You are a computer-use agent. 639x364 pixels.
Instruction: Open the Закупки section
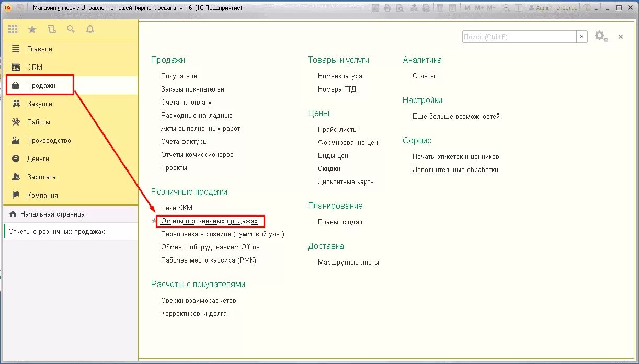click(x=71, y=104)
